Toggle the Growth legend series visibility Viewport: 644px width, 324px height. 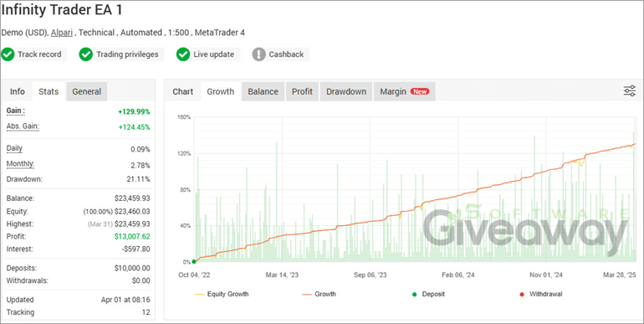(x=319, y=295)
